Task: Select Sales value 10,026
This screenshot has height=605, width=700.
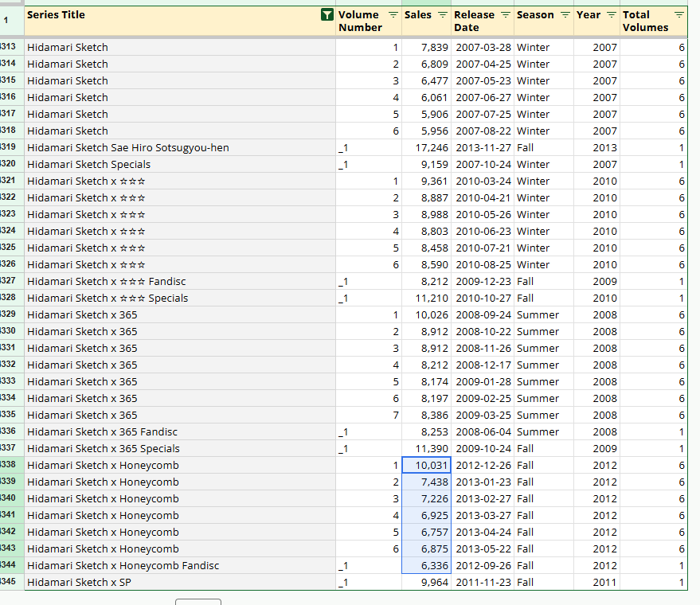Action: [x=426, y=314]
